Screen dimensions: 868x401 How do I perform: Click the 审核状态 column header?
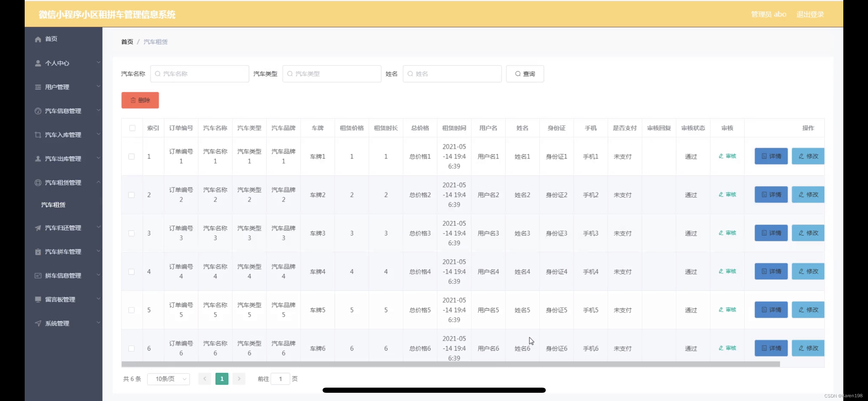point(693,128)
